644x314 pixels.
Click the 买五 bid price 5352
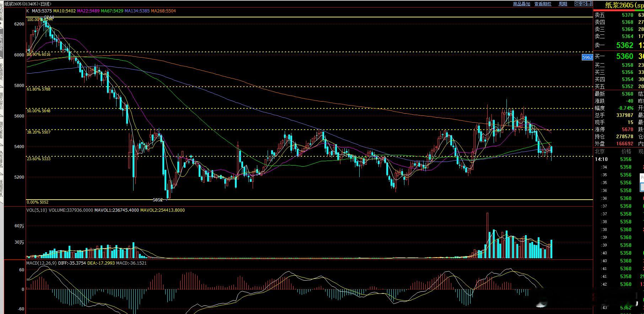click(x=628, y=87)
